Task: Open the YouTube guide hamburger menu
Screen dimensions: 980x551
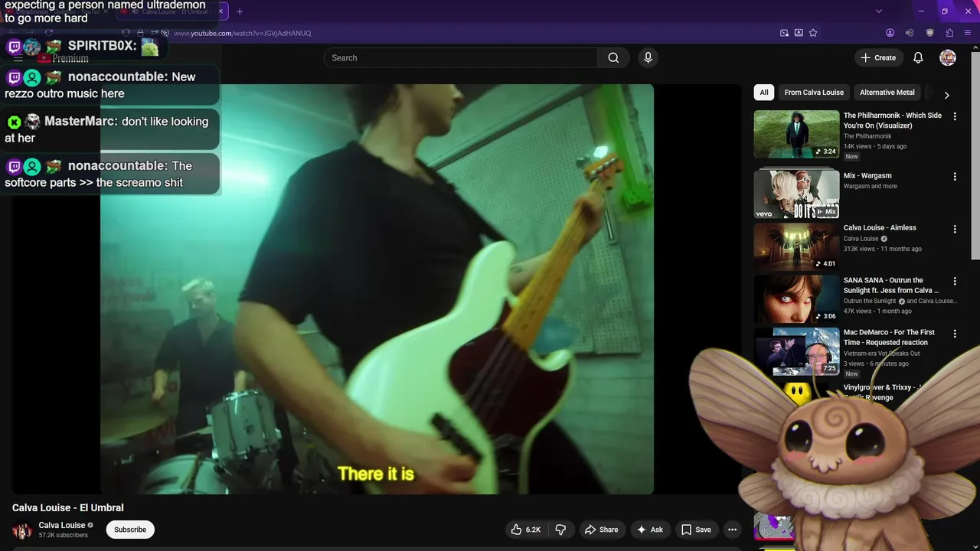Action: pos(18,58)
